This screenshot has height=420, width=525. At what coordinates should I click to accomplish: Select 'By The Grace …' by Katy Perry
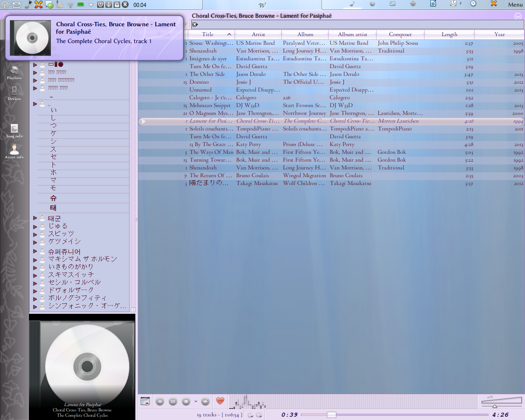point(331,144)
